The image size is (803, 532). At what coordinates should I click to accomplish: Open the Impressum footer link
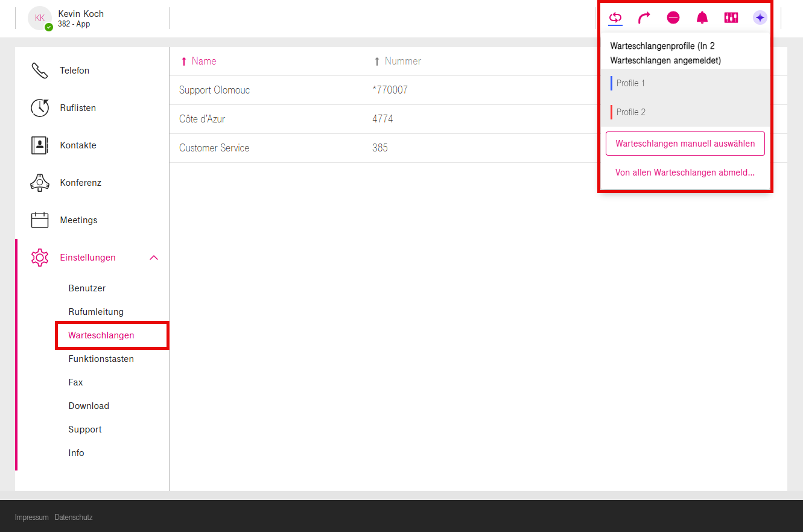pos(31,518)
